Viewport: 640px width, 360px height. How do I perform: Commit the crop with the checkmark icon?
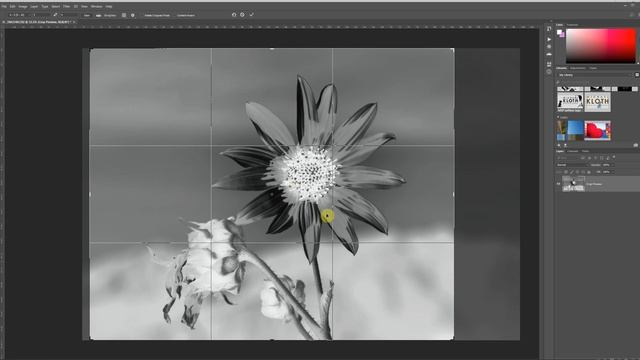[x=251, y=15]
